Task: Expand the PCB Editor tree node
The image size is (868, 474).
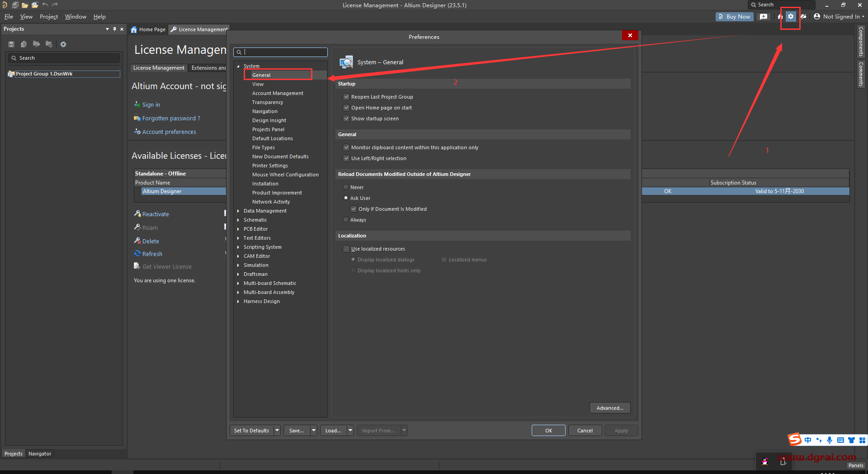Action: pos(238,229)
